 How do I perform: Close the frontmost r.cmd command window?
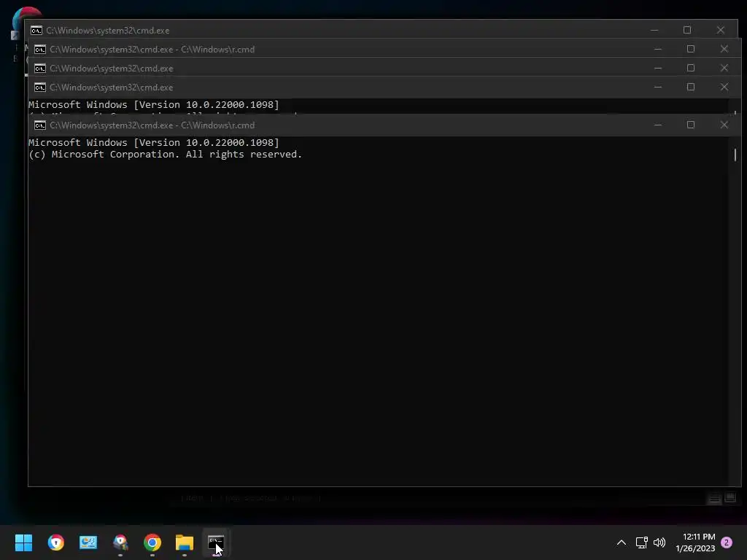724,125
